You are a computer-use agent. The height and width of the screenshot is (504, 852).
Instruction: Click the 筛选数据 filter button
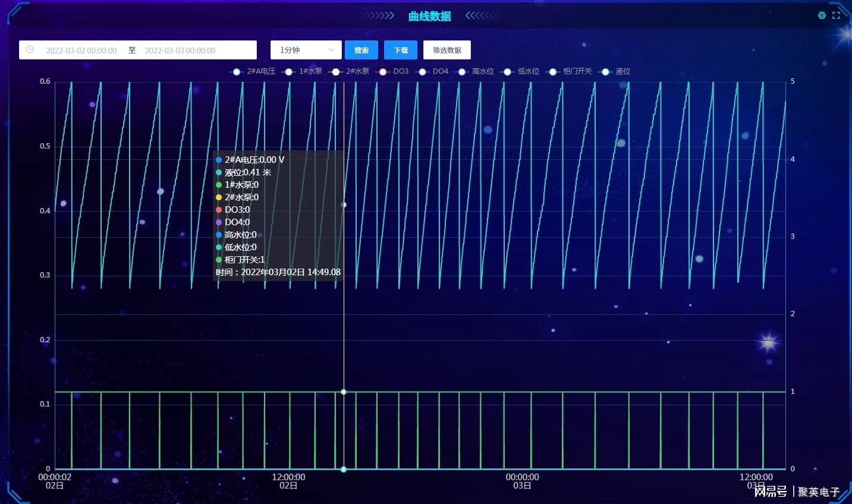click(447, 51)
